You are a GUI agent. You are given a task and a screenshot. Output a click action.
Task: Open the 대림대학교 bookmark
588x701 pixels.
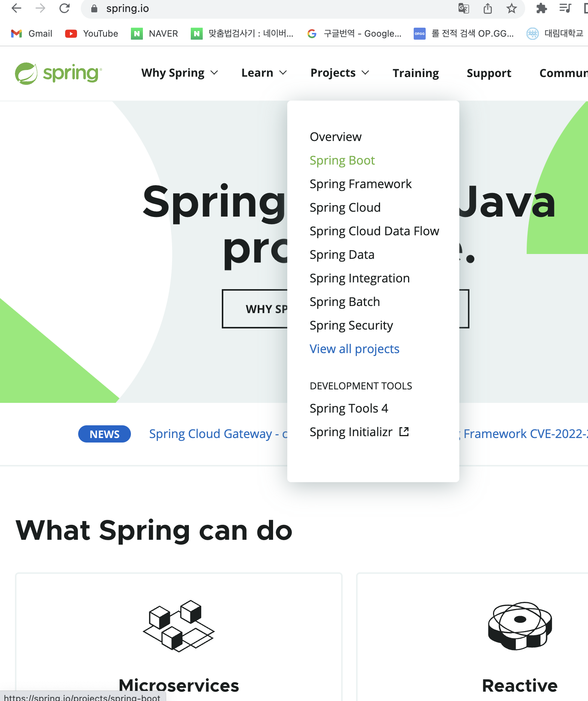(x=555, y=34)
